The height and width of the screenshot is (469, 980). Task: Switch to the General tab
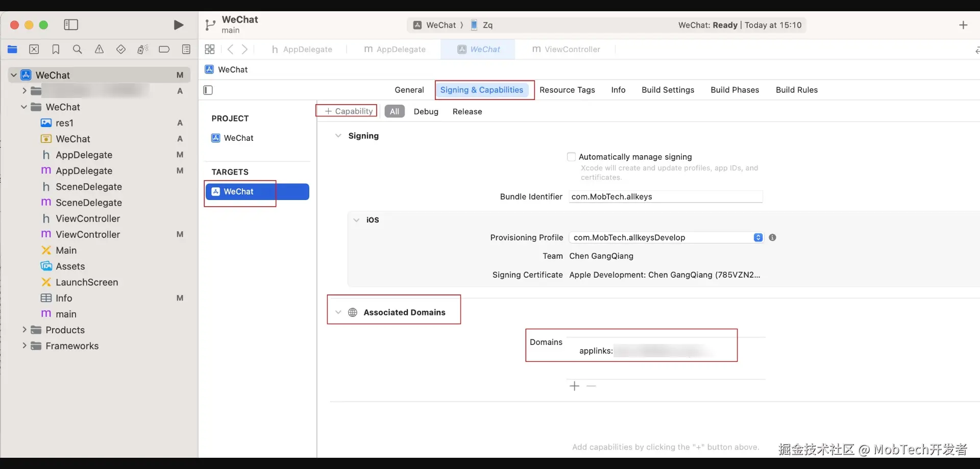[x=409, y=90]
